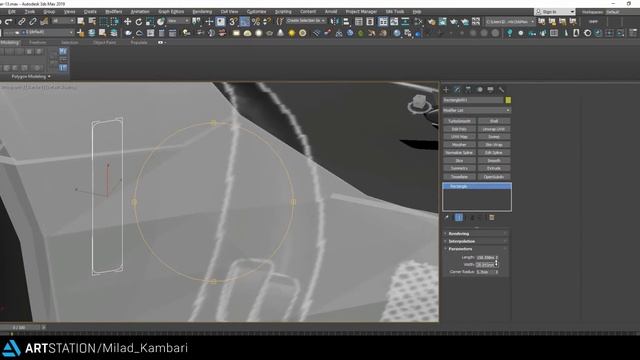640x360 pixels.
Task: Open the Graph Editors menu
Action: [171, 12]
